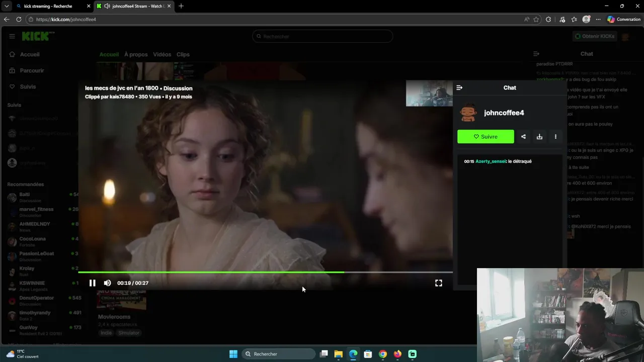Open the Movierooms thumbnail image

tap(122, 300)
